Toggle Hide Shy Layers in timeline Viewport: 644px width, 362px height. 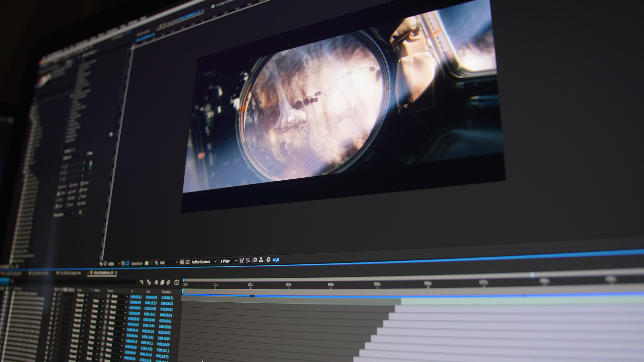point(156,283)
